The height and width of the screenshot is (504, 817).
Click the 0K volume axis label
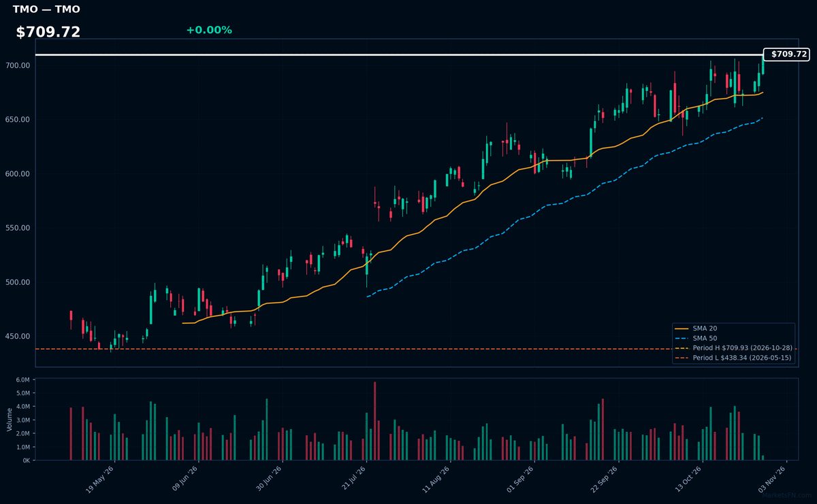(27, 460)
